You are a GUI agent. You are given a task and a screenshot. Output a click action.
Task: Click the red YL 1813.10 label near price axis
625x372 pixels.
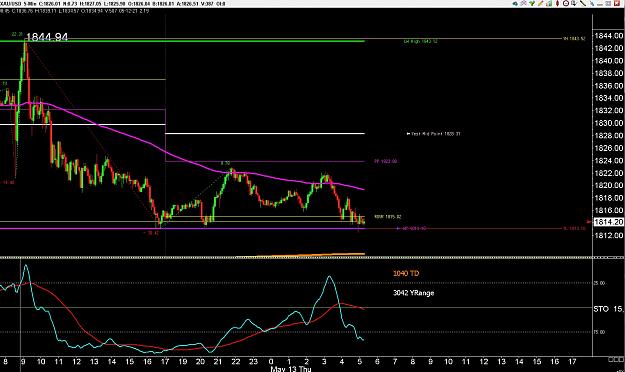[x=574, y=228]
